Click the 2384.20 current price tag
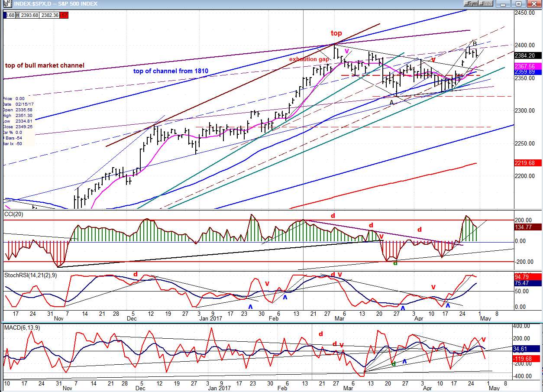Image resolution: width=543 pixels, height=392 pixels. click(x=526, y=55)
